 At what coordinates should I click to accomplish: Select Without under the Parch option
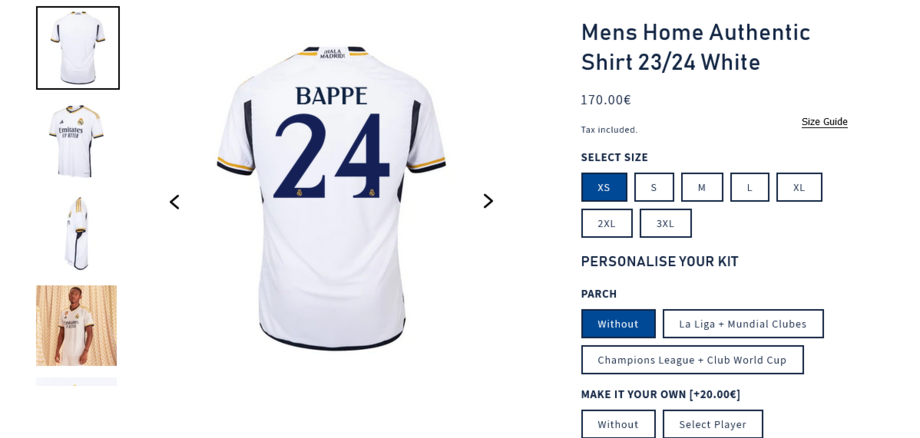tap(618, 324)
